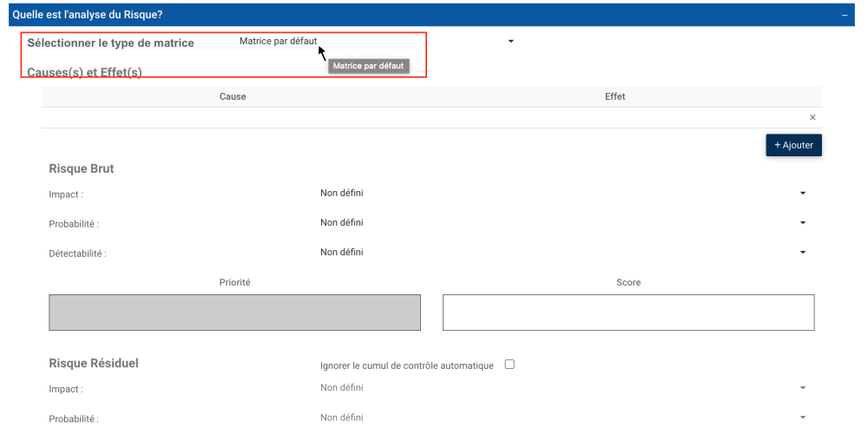Click the 'Risque Résiduel' section heading
The height and width of the screenshot is (428, 868).
click(94, 364)
